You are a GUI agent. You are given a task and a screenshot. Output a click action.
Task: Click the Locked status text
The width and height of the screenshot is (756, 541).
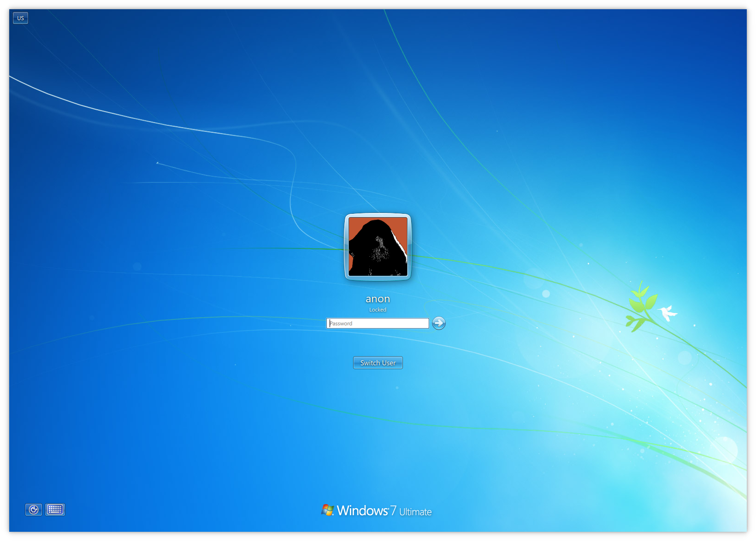pos(378,310)
